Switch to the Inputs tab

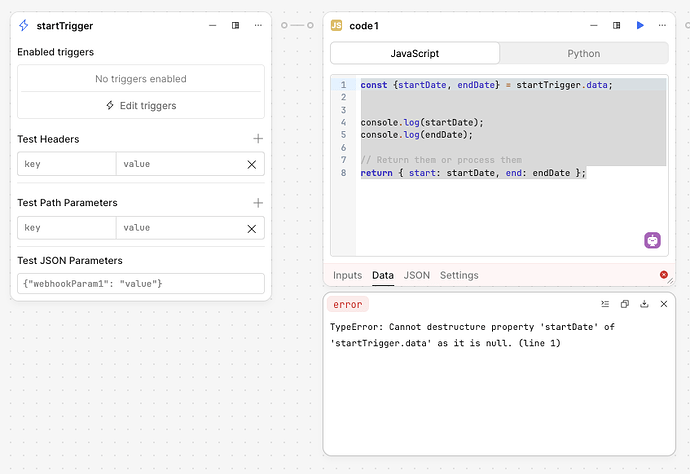pyautogui.click(x=347, y=275)
